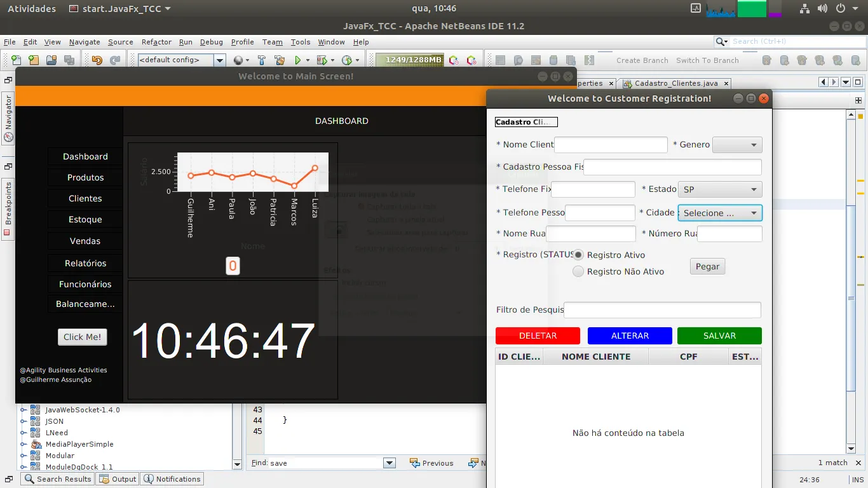Click the Undo arrow in NetBeans toolbar
Viewport: 868px width, 488px height.
[x=97, y=60]
